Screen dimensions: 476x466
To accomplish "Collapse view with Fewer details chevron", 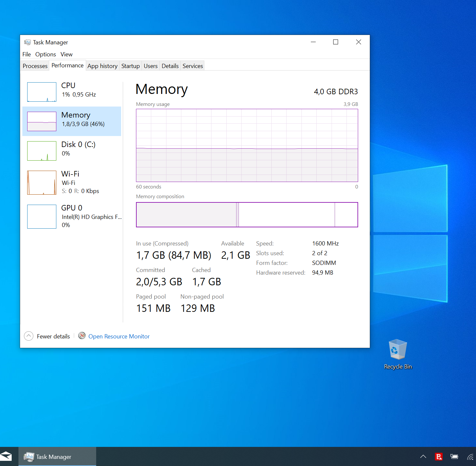I will [29, 336].
